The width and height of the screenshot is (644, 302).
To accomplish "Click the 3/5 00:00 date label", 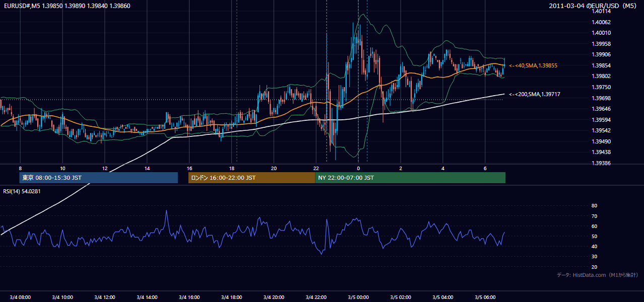I will 358,297.
